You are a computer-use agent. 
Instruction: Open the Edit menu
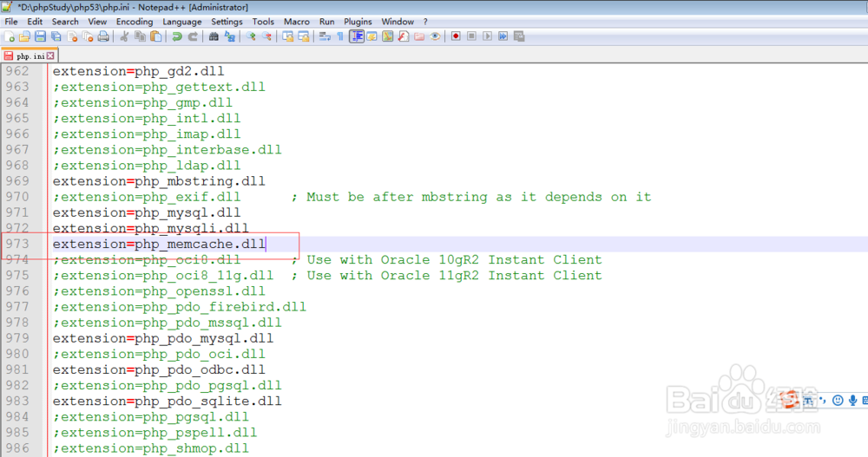35,22
